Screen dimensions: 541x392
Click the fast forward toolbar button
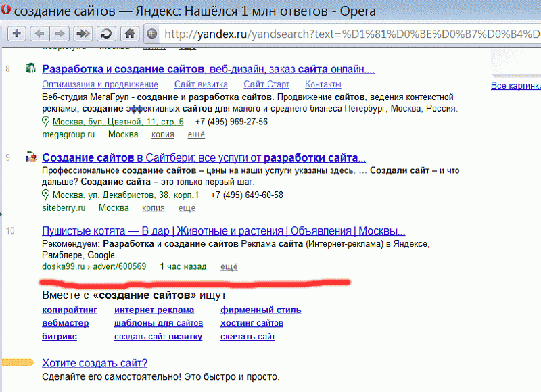point(83,33)
